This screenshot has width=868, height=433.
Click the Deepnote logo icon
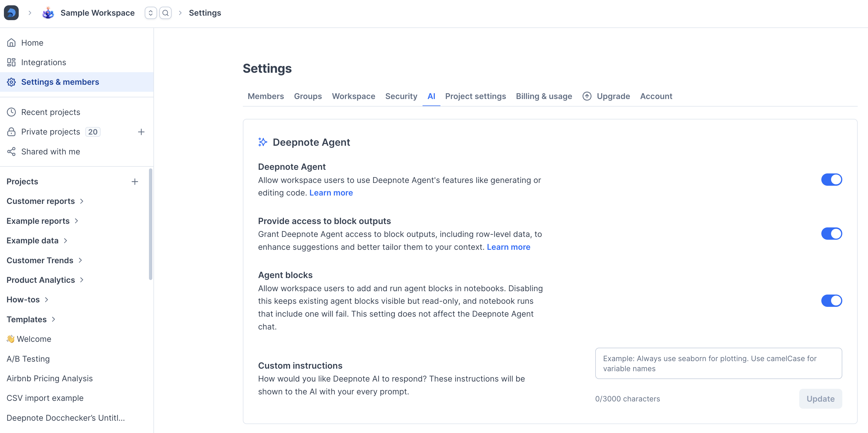point(11,13)
